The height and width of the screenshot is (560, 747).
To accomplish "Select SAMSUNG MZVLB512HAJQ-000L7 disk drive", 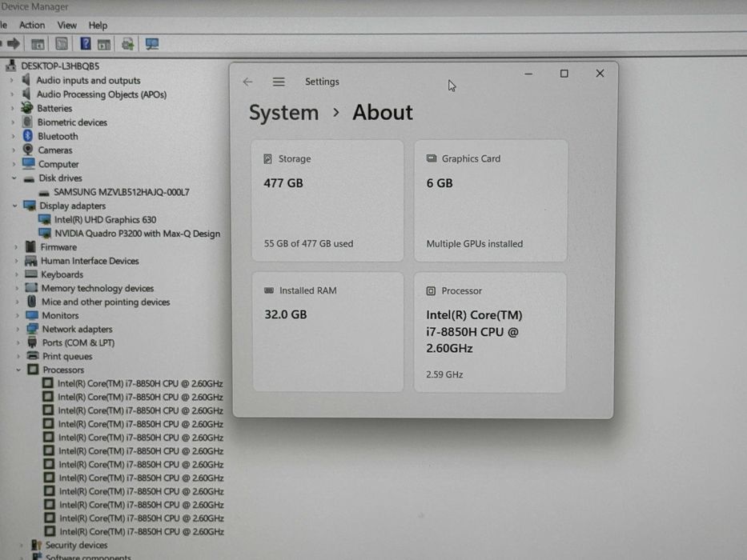I will pyautogui.click(x=122, y=192).
